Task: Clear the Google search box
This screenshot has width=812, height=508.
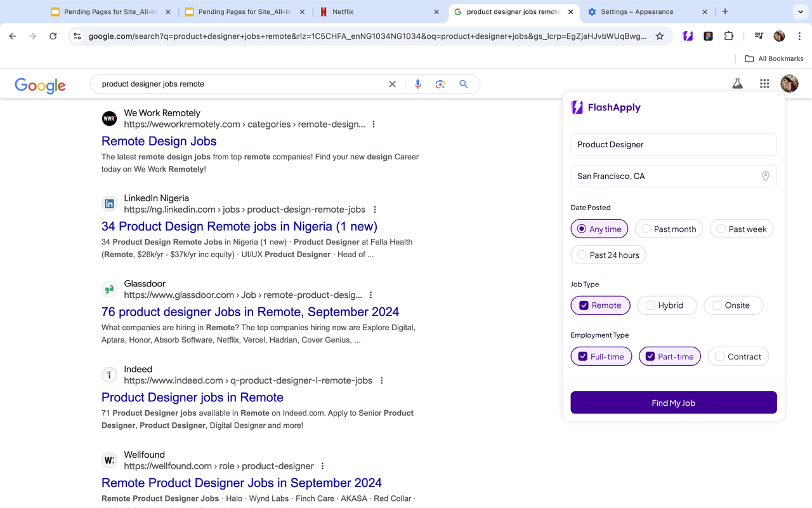Action: point(392,84)
